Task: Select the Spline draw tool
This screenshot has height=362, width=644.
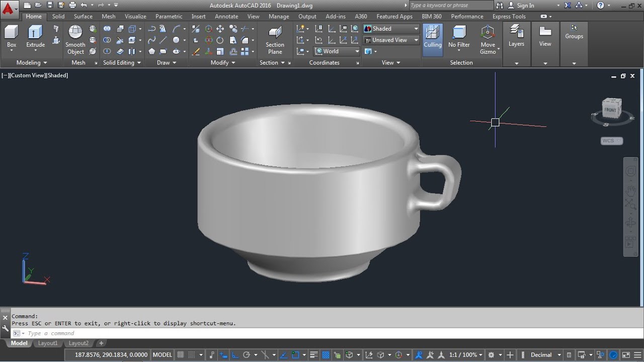Action: 151,40
